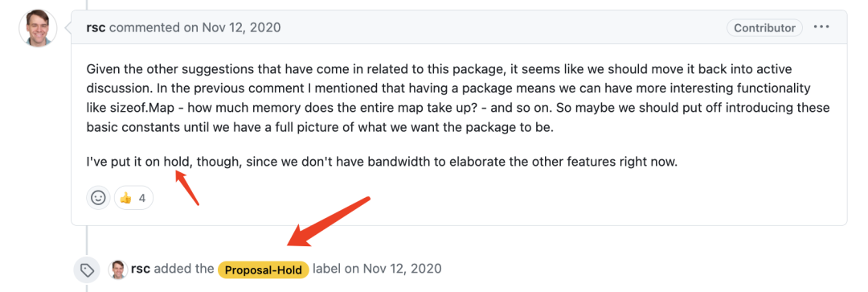Open the three-dot comment options menu

[821, 27]
